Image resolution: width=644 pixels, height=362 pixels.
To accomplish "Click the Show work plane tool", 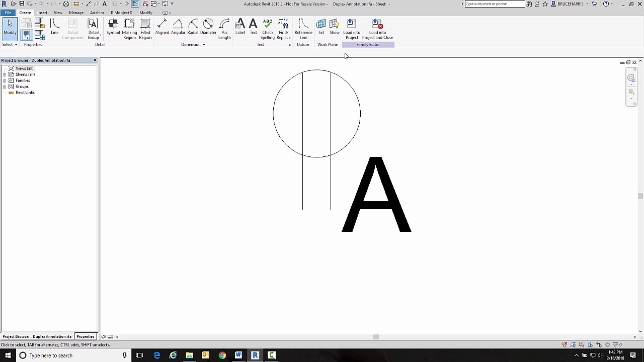I will (335, 28).
